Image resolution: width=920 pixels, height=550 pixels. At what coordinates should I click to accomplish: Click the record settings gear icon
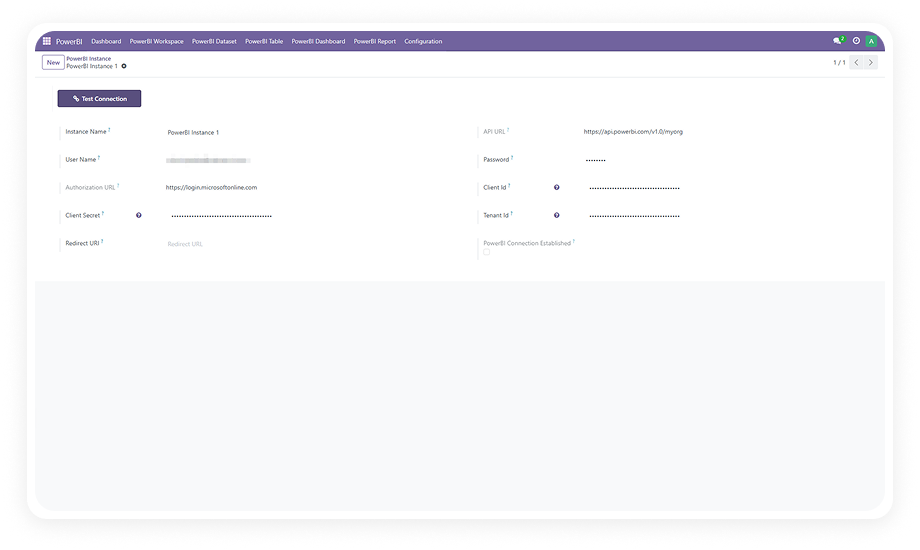pyautogui.click(x=124, y=66)
